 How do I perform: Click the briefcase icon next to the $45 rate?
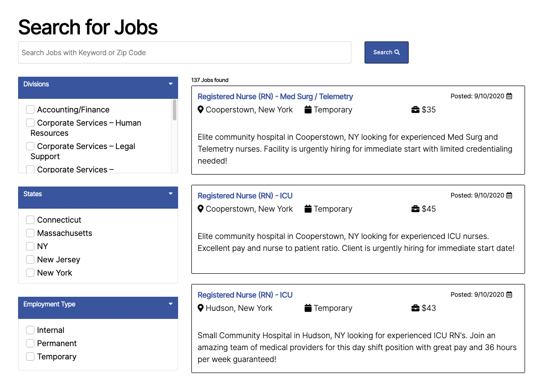415,209
